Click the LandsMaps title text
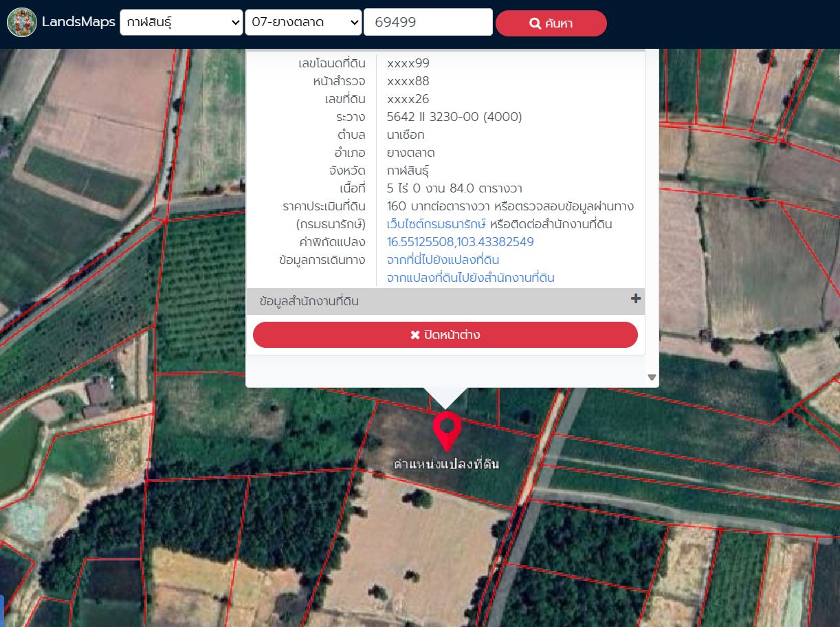The image size is (840, 627). [x=78, y=22]
